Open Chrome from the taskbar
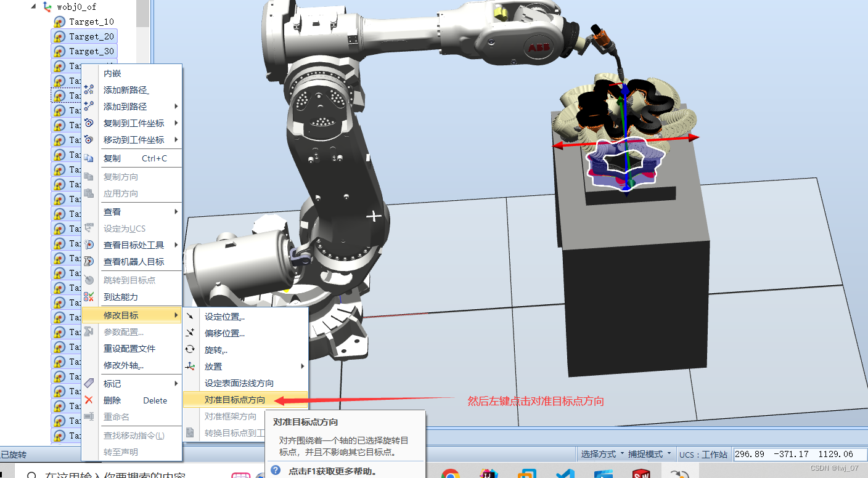 click(451, 474)
